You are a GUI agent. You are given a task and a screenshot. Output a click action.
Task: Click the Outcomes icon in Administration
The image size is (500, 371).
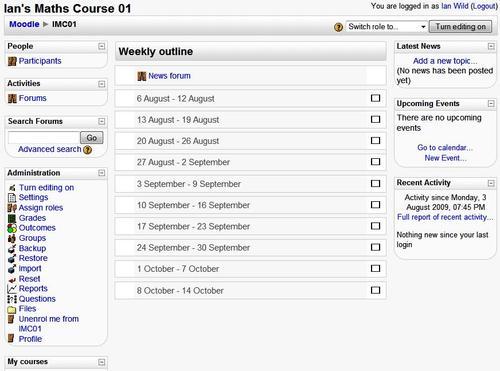(x=12, y=228)
